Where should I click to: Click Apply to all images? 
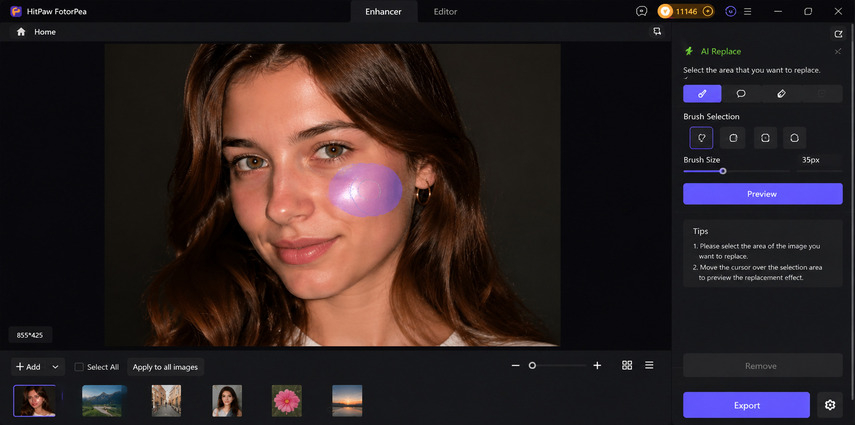point(165,367)
